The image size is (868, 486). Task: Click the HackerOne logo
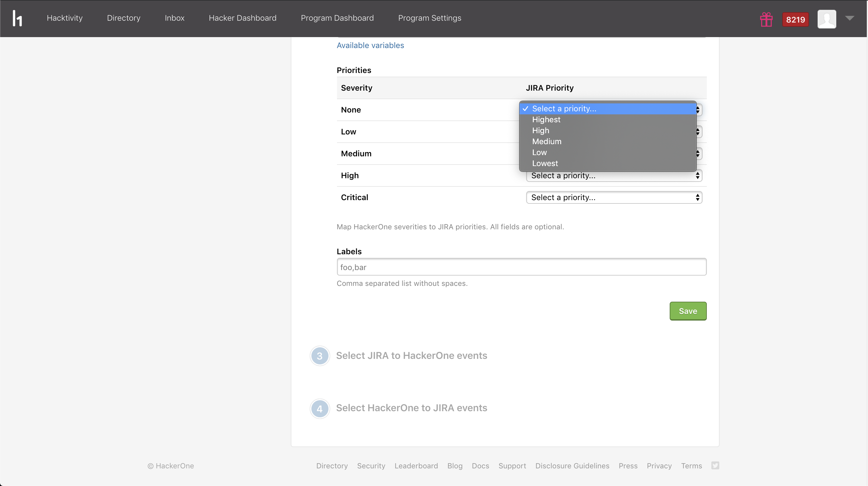pos(17,19)
